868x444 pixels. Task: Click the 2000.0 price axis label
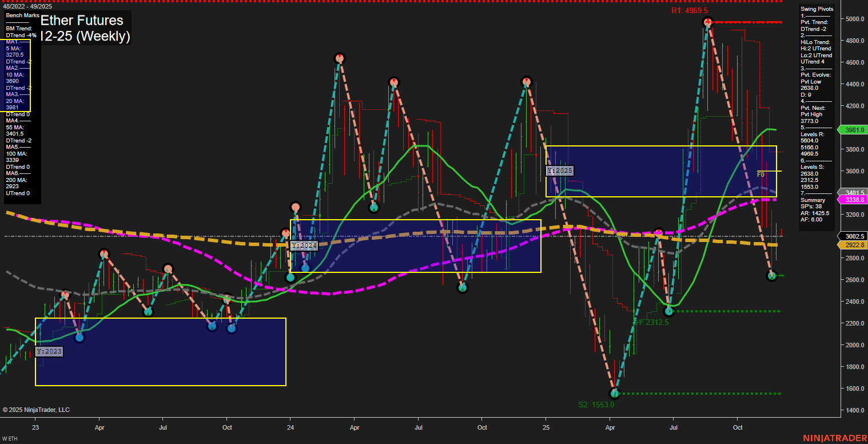coord(854,345)
